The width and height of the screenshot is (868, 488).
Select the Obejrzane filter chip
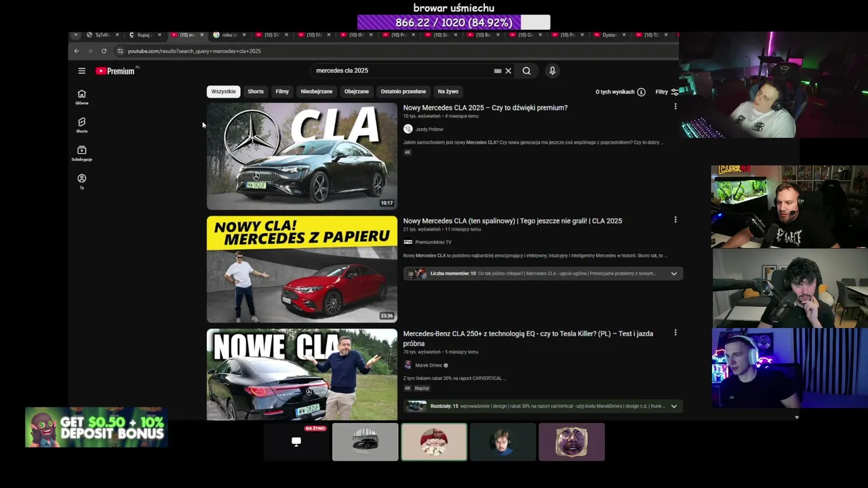pos(357,91)
